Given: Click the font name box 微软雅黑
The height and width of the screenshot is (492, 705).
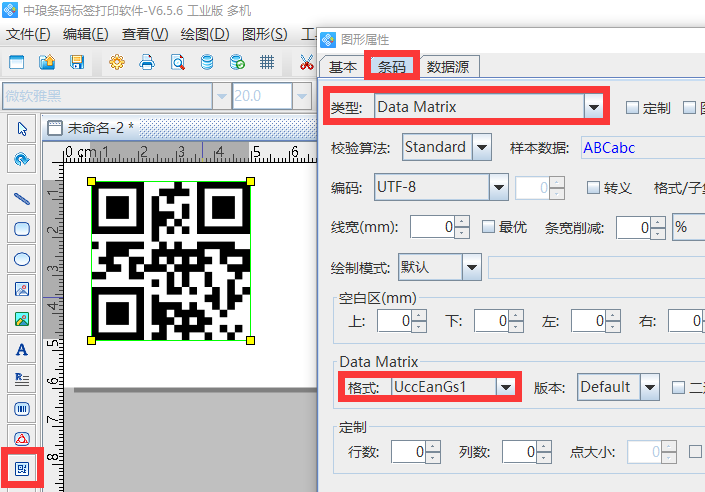Looking at the screenshot, I should (107, 96).
